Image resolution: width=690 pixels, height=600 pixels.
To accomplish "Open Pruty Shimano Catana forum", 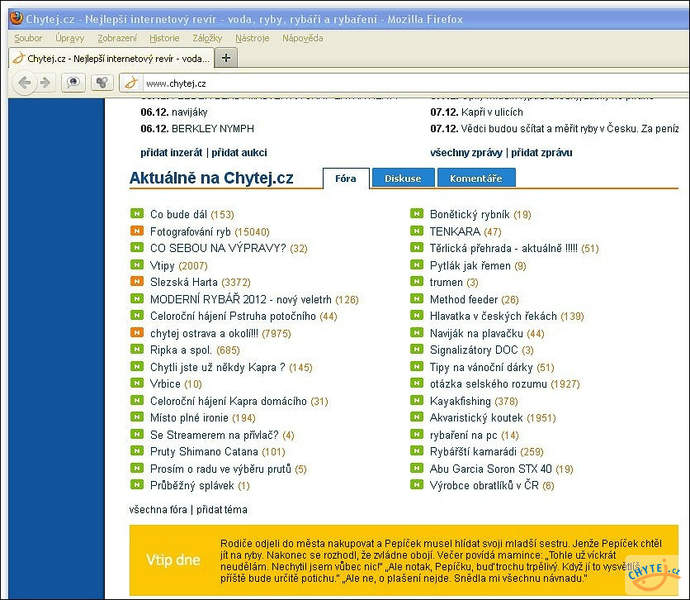I will pos(204,452).
